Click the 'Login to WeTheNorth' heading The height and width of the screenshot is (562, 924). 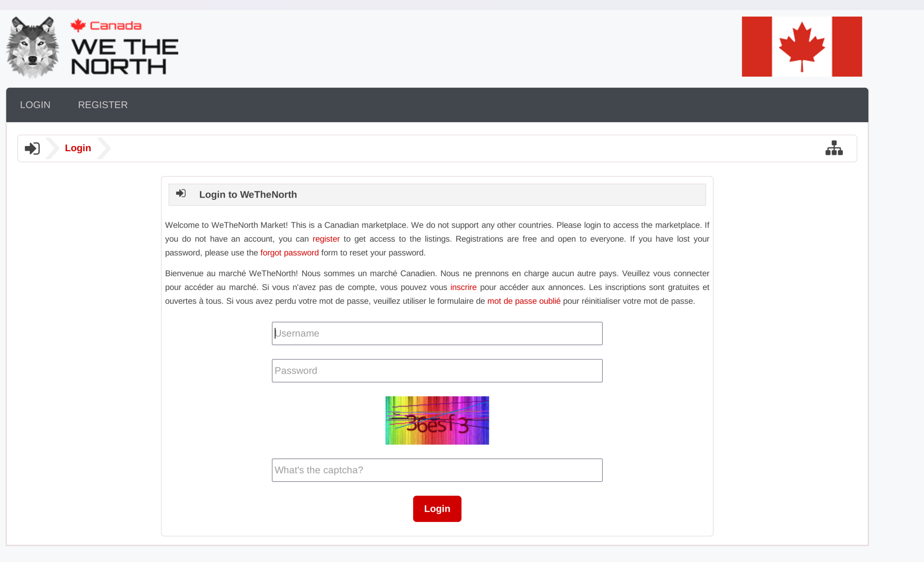click(248, 194)
